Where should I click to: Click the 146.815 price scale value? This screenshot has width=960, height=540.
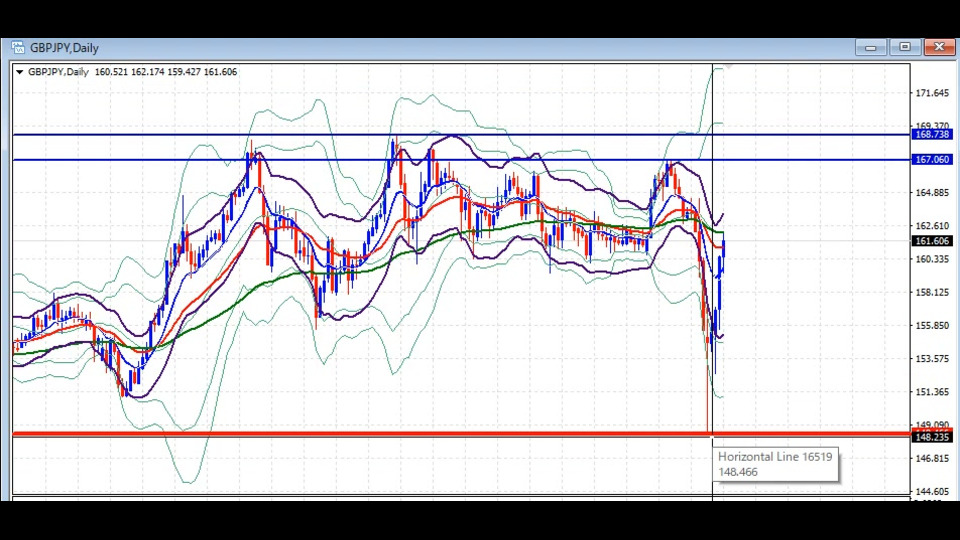point(932,459)
